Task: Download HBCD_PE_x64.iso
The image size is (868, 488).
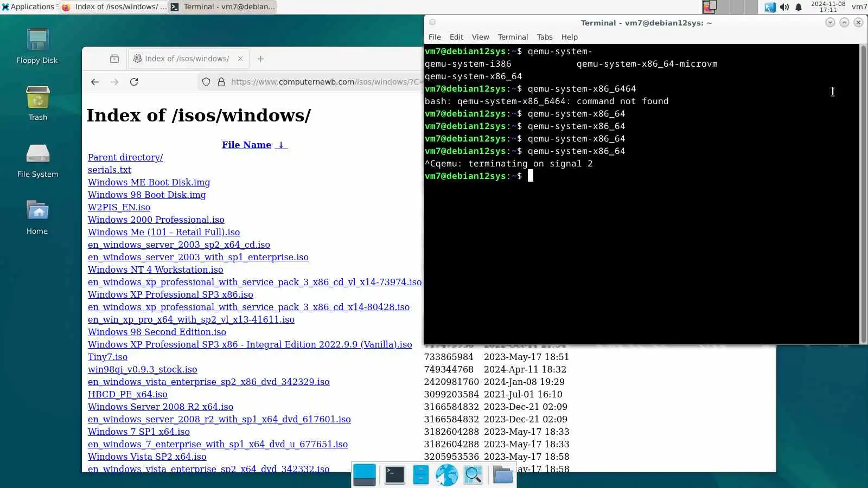Action: 127,394
